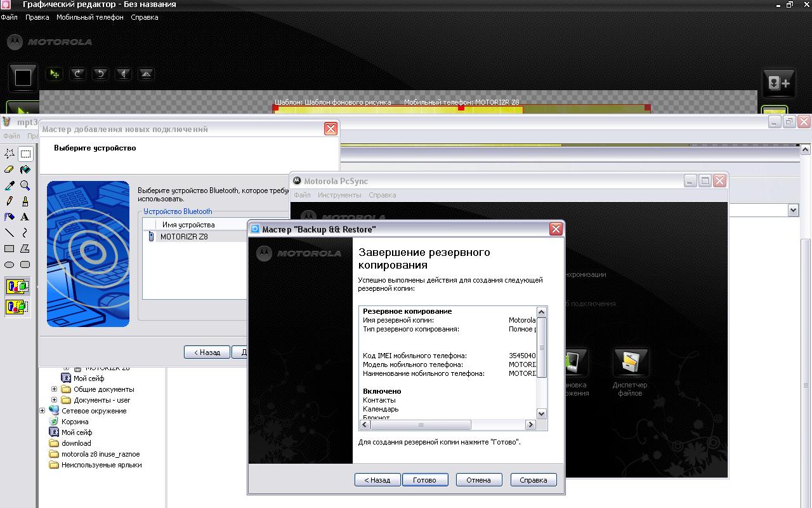Click Календарь entry in backup summary
The width and height of the screenshot is (812, 508).
click(381, 409)
